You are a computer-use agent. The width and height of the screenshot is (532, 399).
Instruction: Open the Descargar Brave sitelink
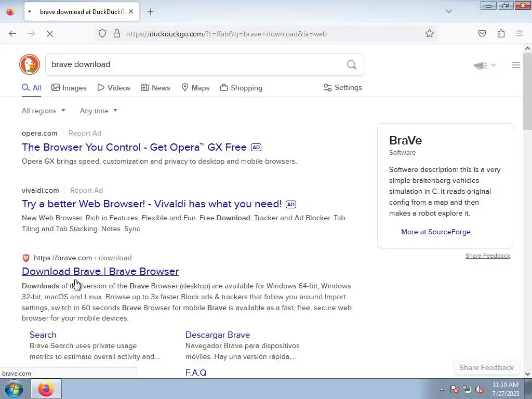tap(218, 335)
